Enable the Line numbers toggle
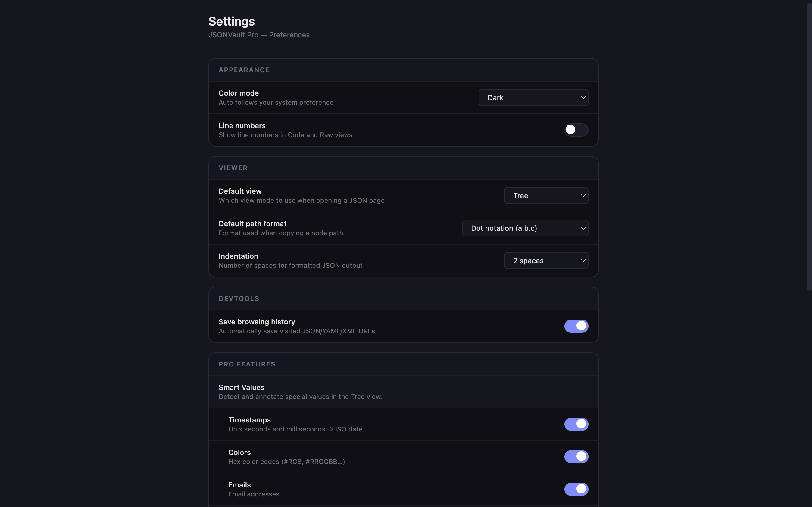Viewport: 812px width, 507px height. (576, 130)
